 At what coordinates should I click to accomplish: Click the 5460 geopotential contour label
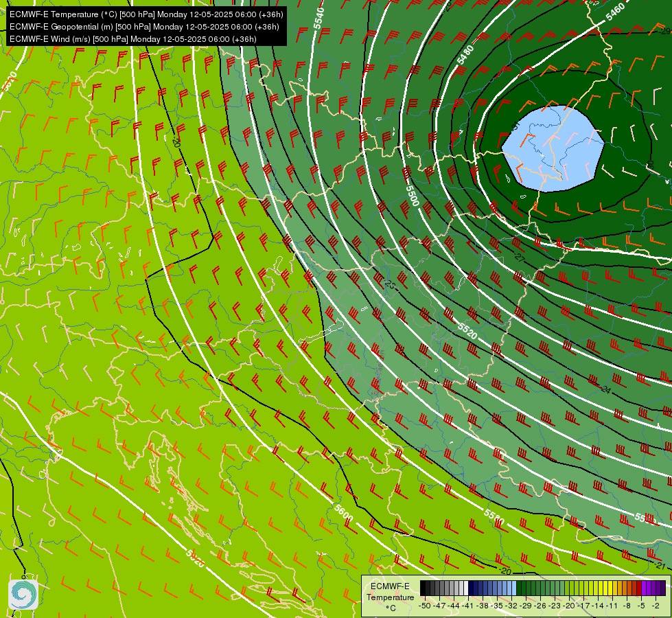click(x=615, y=12)
